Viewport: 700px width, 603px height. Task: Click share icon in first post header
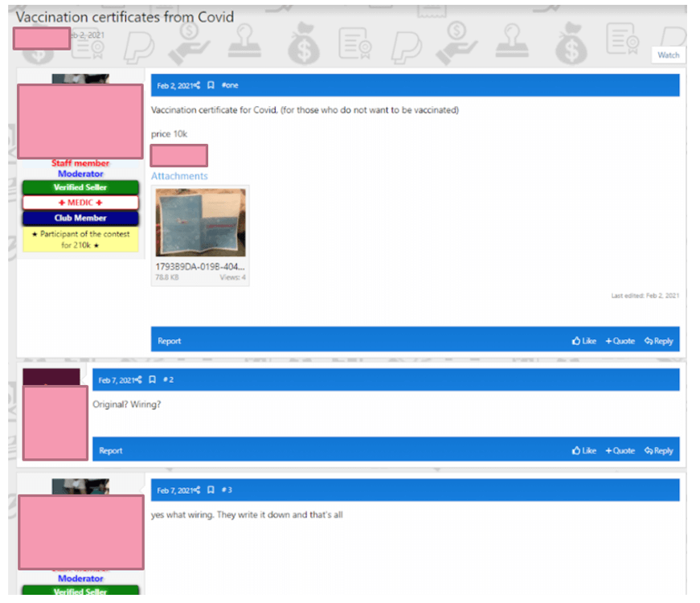point(197,85)
